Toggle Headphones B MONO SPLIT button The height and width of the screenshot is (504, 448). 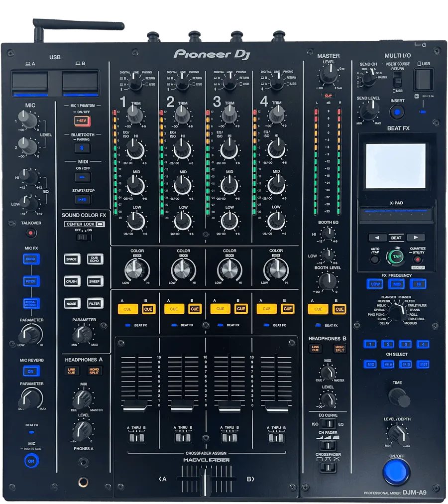(339, 349)
